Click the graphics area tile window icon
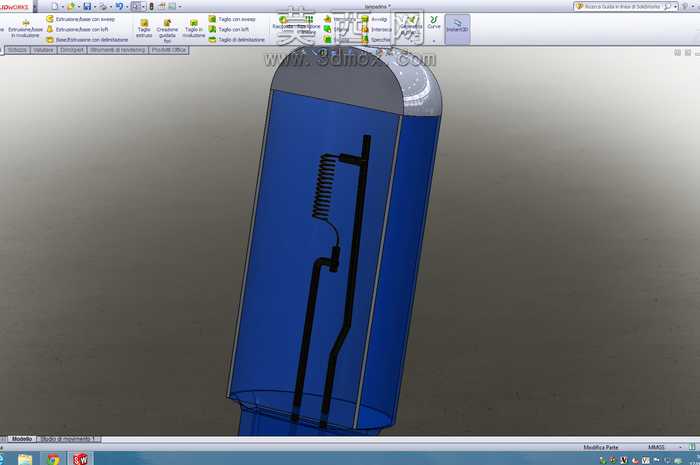Screen dimensions: 700x465 coord(678,53)
